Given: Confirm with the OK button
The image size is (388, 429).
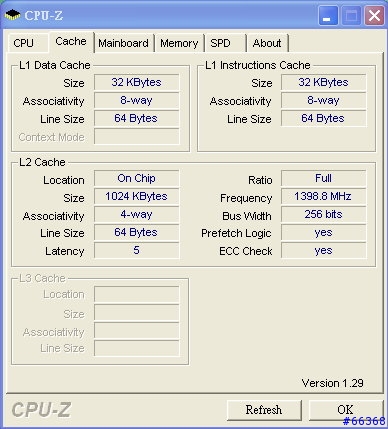Looking at the screenshot, I should pos(345,410).
